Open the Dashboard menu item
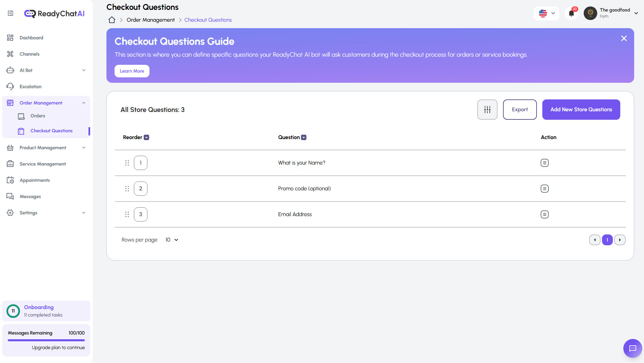The height and width of the screenshot is (363, 644). (x=31, y=38)
